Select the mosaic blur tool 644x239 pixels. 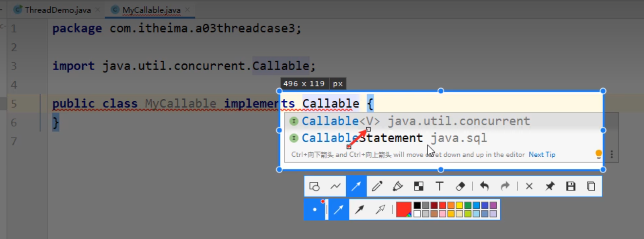(x=418, y=186)
